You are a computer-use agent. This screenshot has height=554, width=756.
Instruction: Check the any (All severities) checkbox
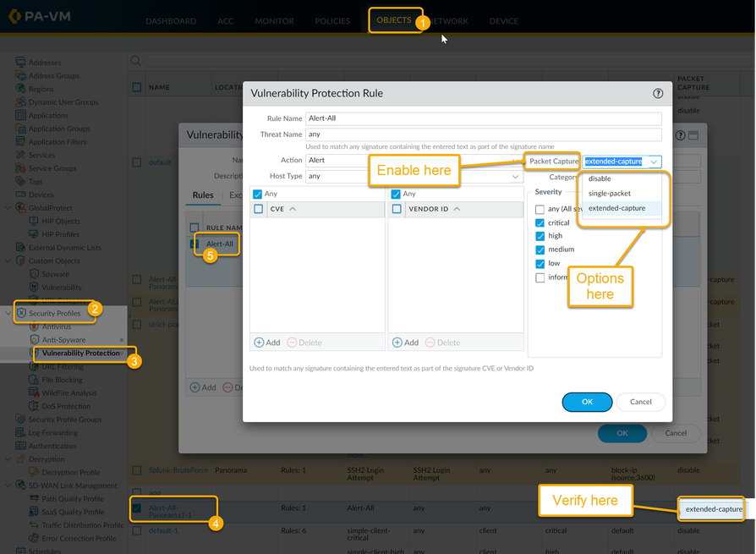(x=540, y=210)
